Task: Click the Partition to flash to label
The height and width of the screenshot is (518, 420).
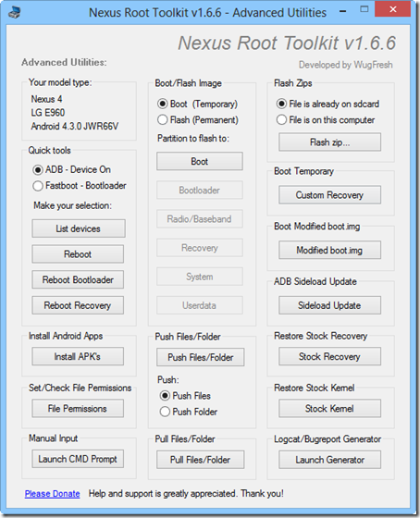Action: (193, 138)
